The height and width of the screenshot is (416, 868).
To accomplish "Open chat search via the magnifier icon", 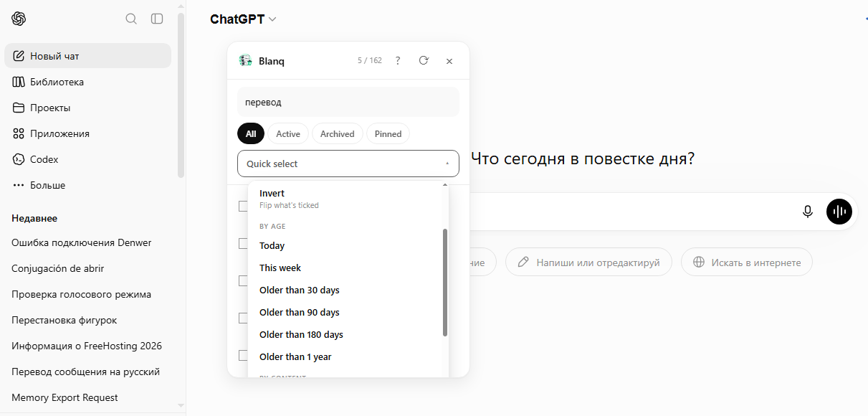I will point(131,19).
